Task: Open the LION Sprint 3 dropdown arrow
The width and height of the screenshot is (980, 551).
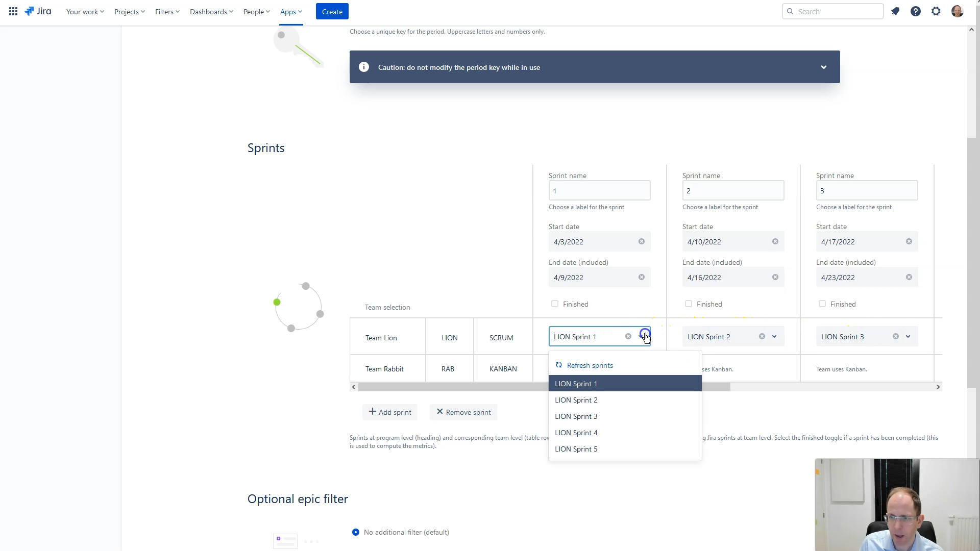Action: pyautogui.click(x=908, y=336)
